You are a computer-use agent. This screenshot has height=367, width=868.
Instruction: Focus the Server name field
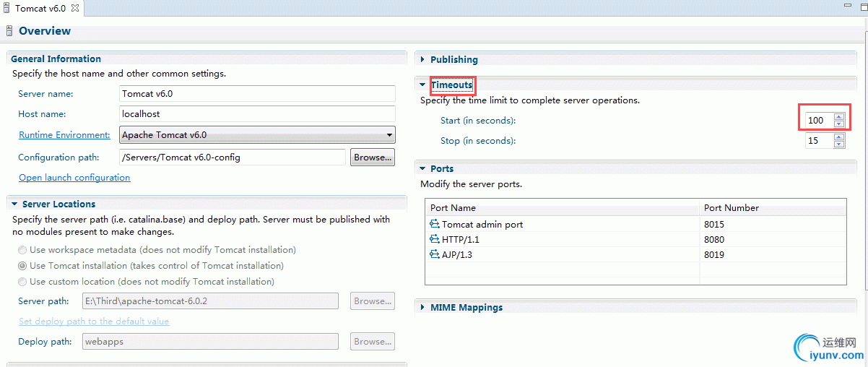257,93
